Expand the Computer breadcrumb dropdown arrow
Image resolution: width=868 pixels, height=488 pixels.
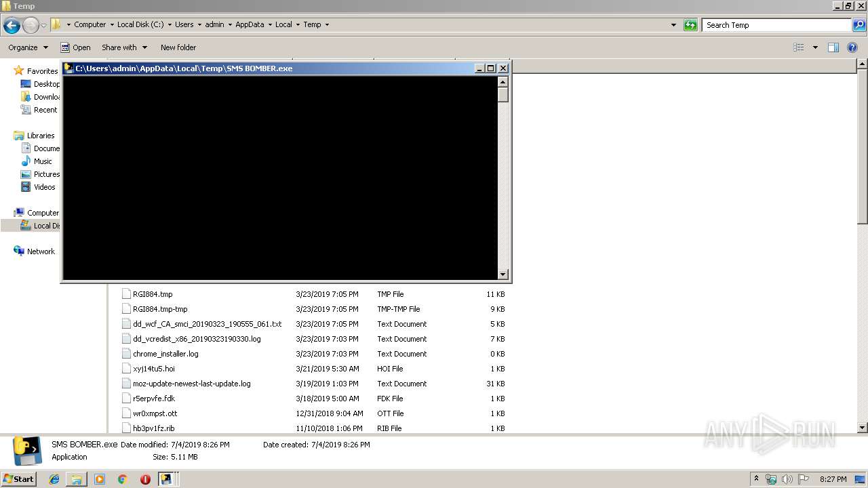click(111, 24)
